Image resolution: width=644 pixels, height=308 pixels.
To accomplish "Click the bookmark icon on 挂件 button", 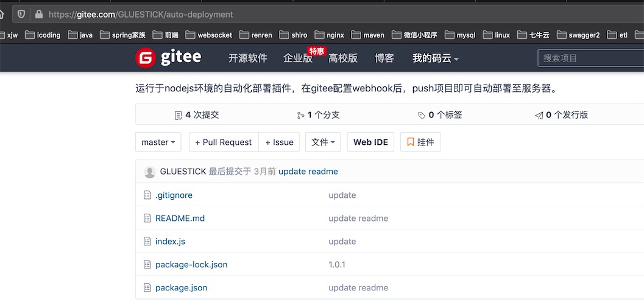I will coord(411,142).
